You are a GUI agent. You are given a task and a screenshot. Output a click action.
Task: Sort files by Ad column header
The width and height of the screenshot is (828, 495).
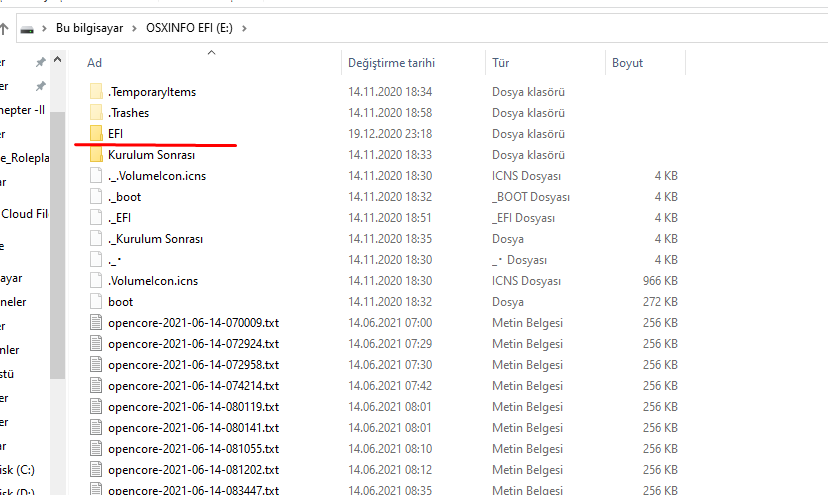(x=95, y=63)
